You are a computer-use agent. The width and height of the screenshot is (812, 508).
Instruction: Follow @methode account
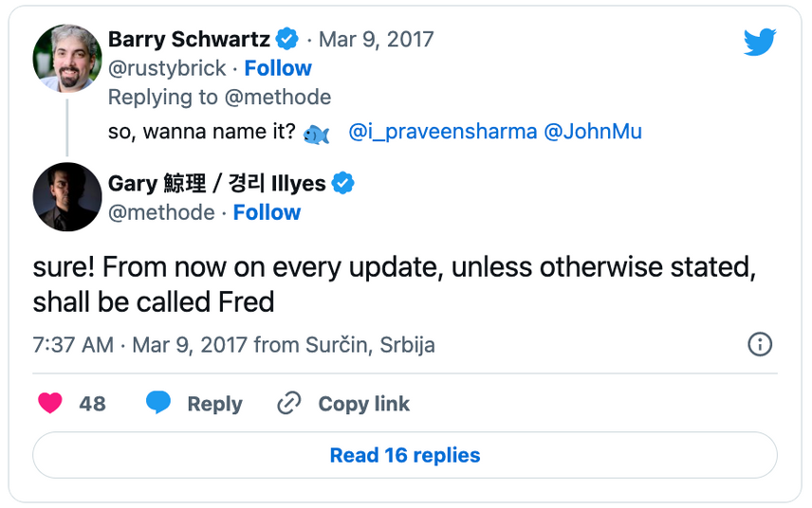267,212
